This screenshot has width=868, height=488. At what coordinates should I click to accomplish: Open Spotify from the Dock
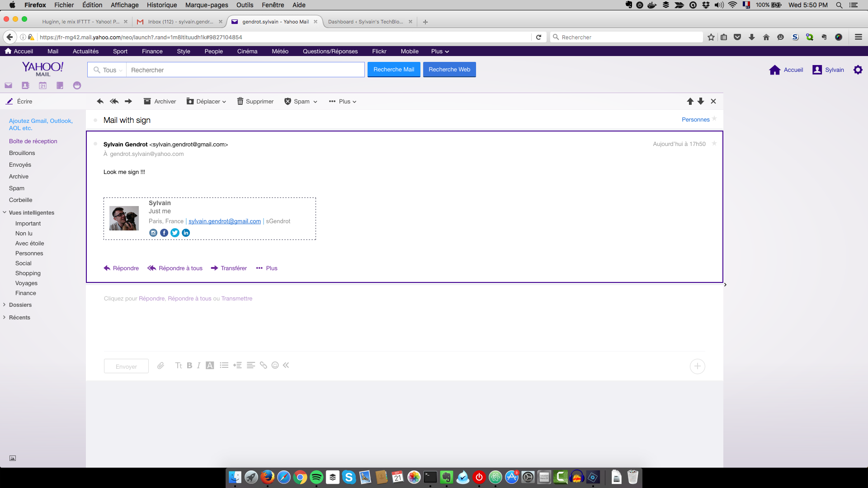tap(316, 477)
